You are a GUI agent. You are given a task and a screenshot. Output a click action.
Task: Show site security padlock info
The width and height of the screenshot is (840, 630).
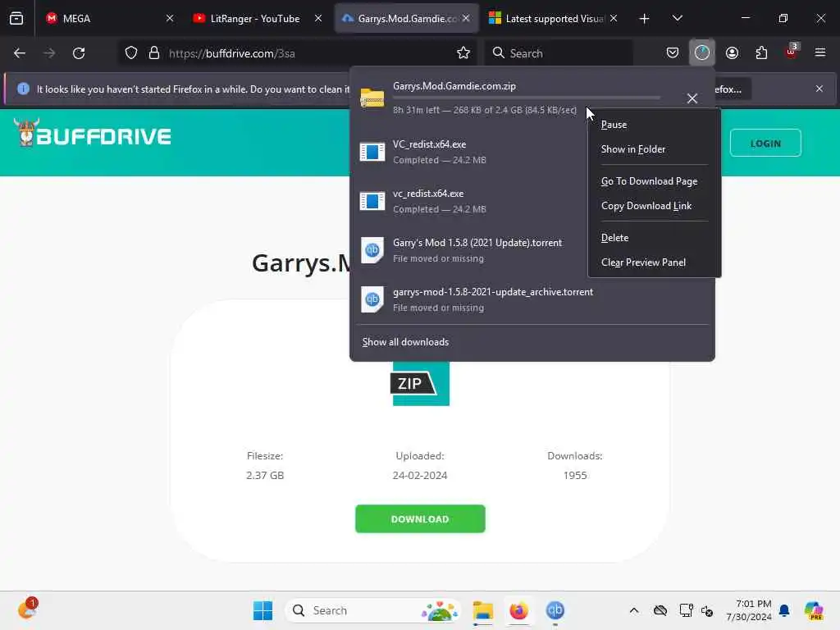pos(154,53)
